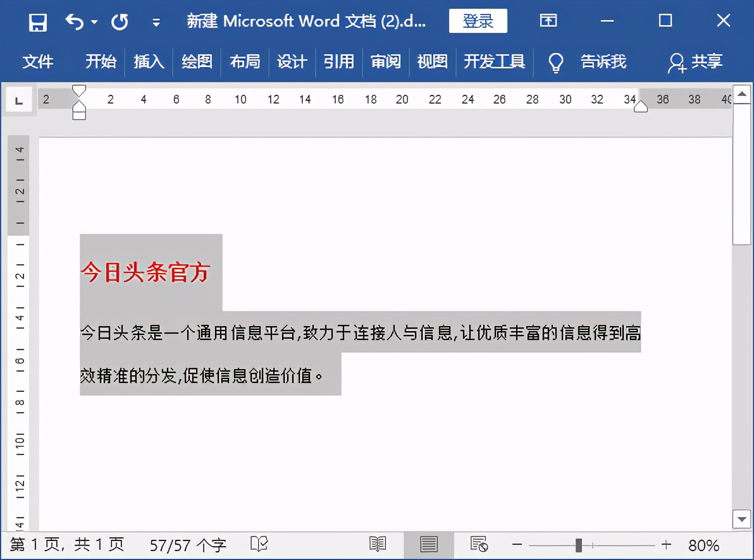Click the left indent square marker
This screenshot has width=754, height=560.
[79, 116]
